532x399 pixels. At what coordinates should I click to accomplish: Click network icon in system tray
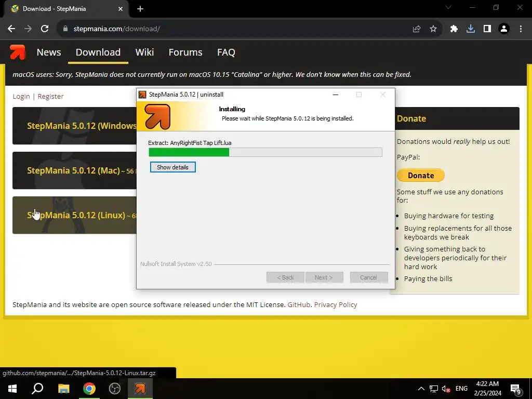tap(434, 389)
